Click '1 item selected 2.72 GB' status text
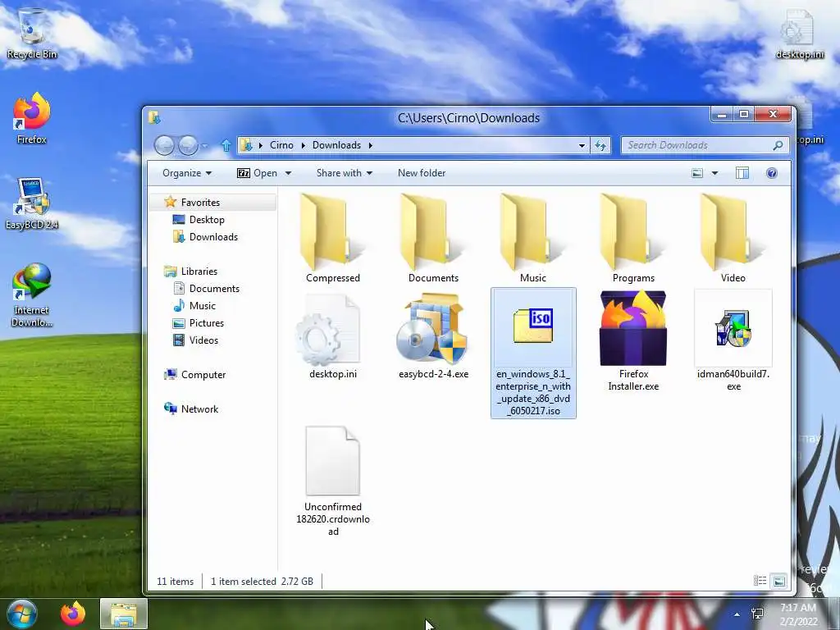The image size is (840, 630). coord(262,582)
